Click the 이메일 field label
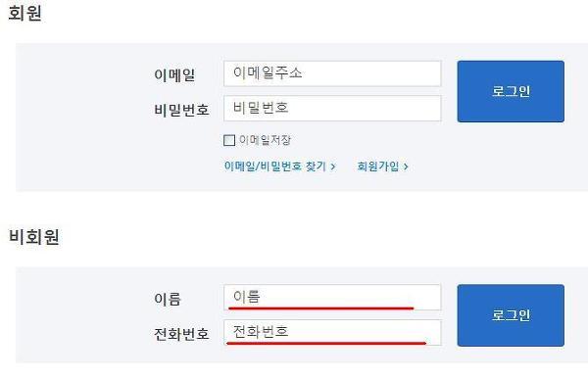The height and width of the screenshot is (378, 588). click(174, 75)
